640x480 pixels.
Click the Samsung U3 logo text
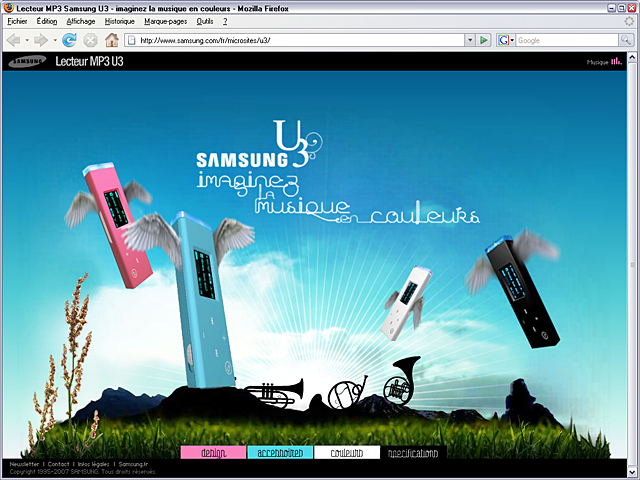(258, 144)
